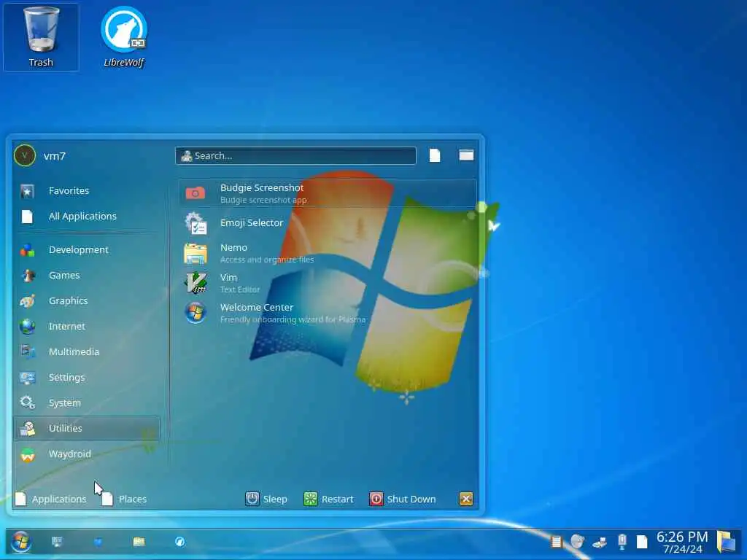The image size is (747, 560).
Task: Launch LibreWolf from the desktop
Action: [x=124, y=37]
